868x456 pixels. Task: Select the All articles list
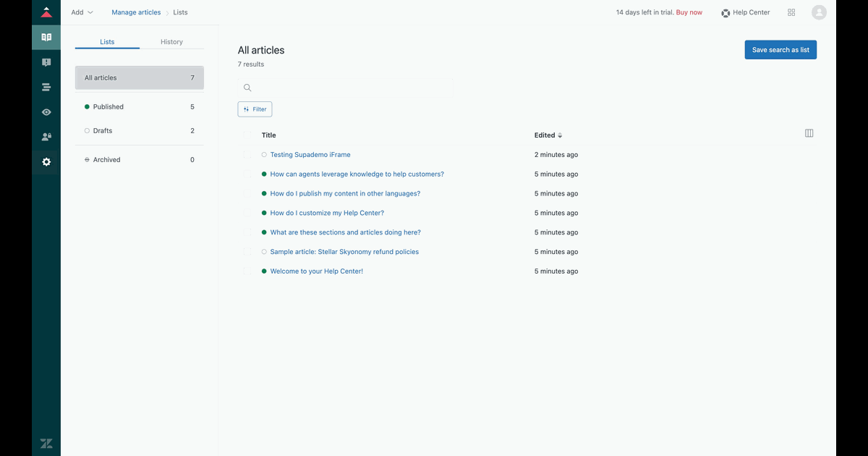(140, 78)
